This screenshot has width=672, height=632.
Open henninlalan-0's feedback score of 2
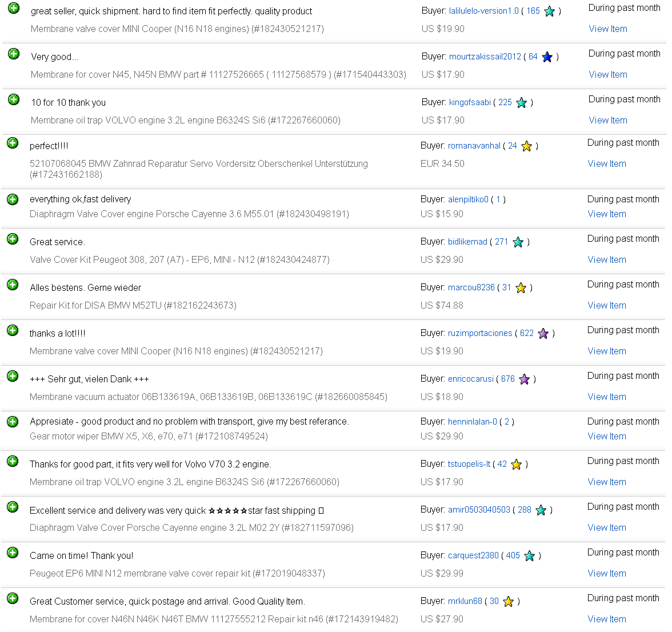point(506,422)
